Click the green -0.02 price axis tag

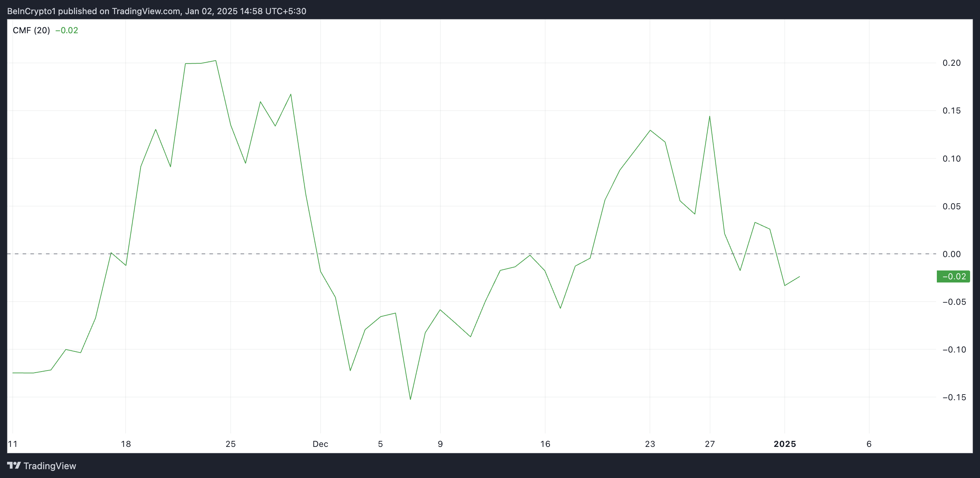pos(953,276)
